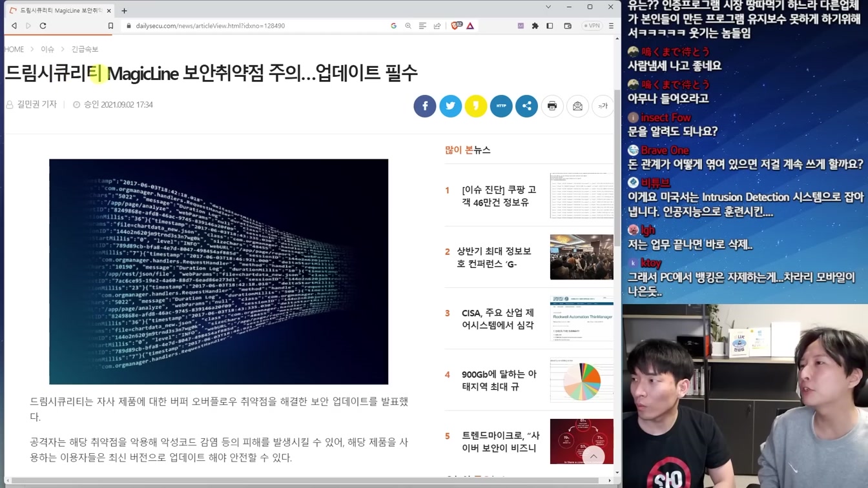The height and width of the screenshot is (488, 868).
Task: Share article on Twitter
Action: click(450, 106)
